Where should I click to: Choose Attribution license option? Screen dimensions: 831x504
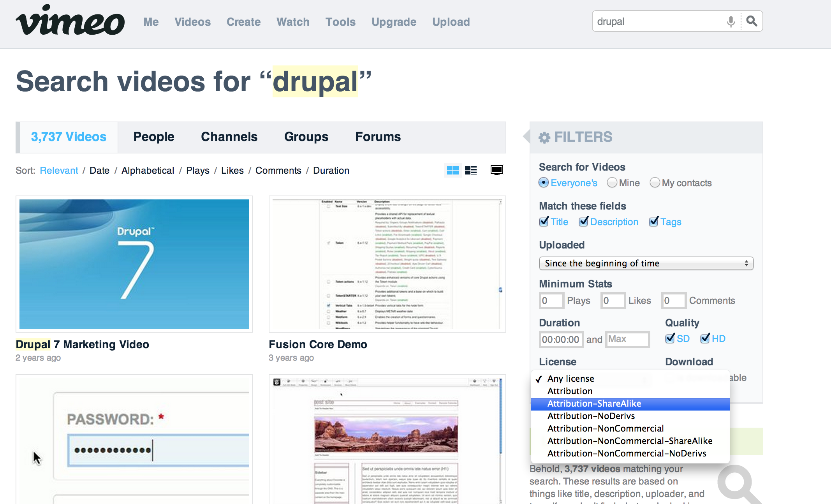tap(630, 391)
